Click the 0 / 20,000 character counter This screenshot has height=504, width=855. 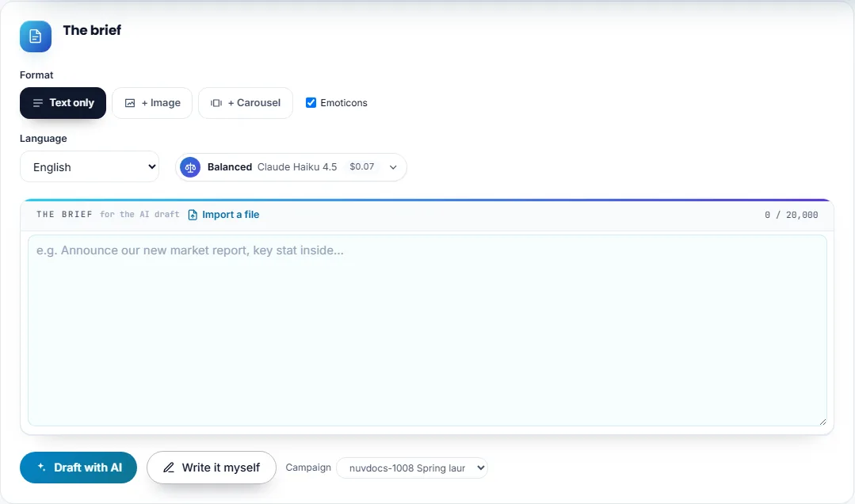(x=791, y=215)
